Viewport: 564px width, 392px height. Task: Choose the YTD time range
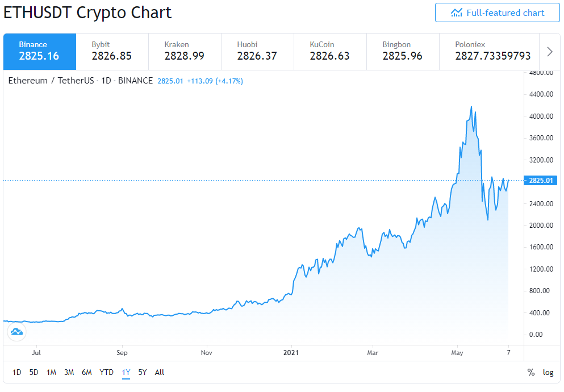pos(106,372)
